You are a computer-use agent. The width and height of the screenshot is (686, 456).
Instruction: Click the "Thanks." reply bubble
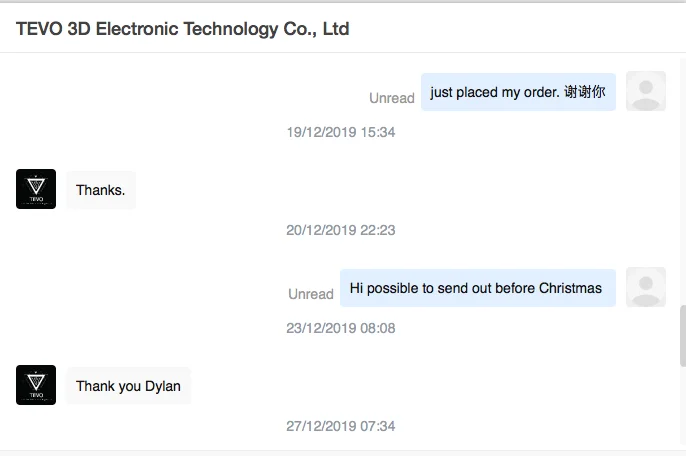pos(100,190)
